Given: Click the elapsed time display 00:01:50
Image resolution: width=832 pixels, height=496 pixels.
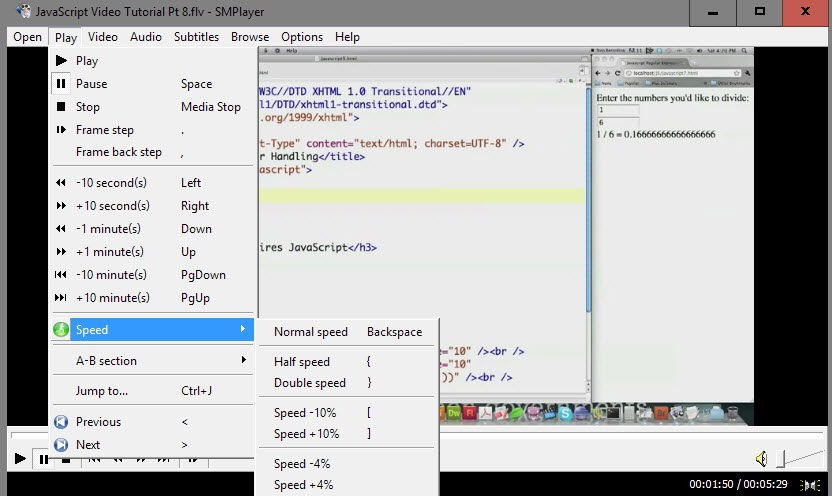Looking at the screenshot, I should point(711,484).
